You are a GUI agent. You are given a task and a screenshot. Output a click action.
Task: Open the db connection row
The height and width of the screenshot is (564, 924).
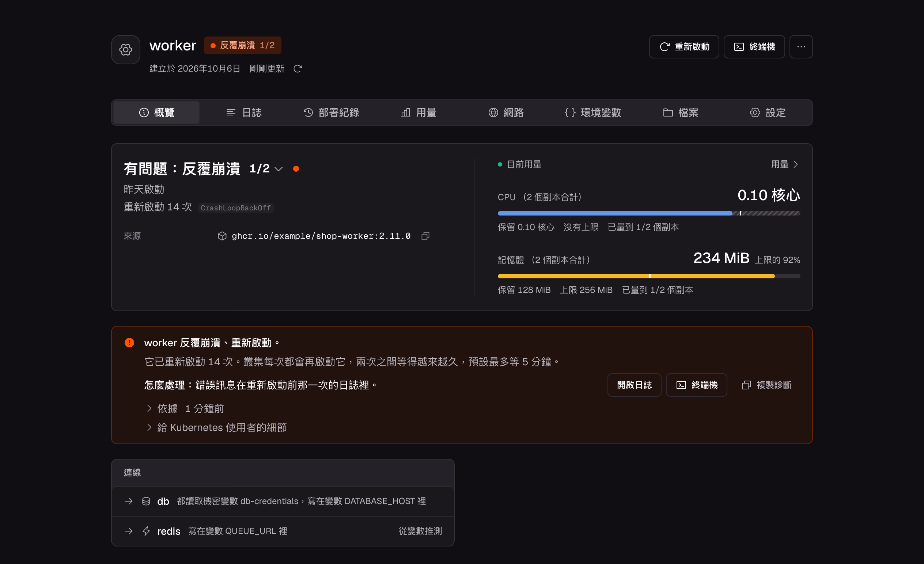pyautogui.click(x=283, y=502)
